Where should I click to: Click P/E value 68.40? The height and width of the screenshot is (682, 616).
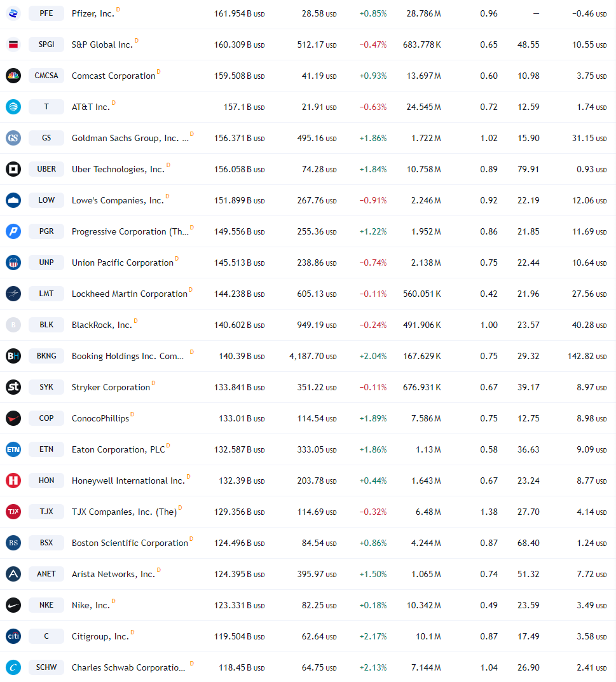pos(528,543)
